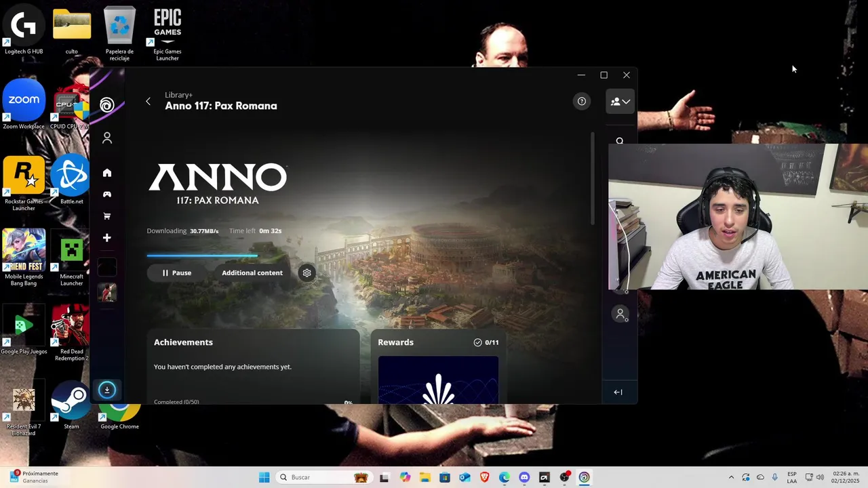Open Papelera de reciclaje icon
Viewport: 868px width, 488px height.
119,33
